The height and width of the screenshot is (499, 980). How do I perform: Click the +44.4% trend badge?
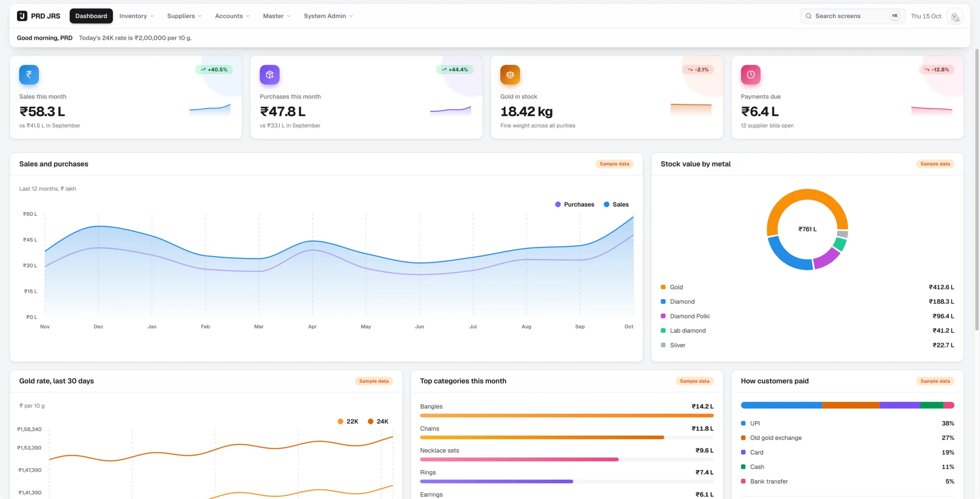[x=454, y=70]
